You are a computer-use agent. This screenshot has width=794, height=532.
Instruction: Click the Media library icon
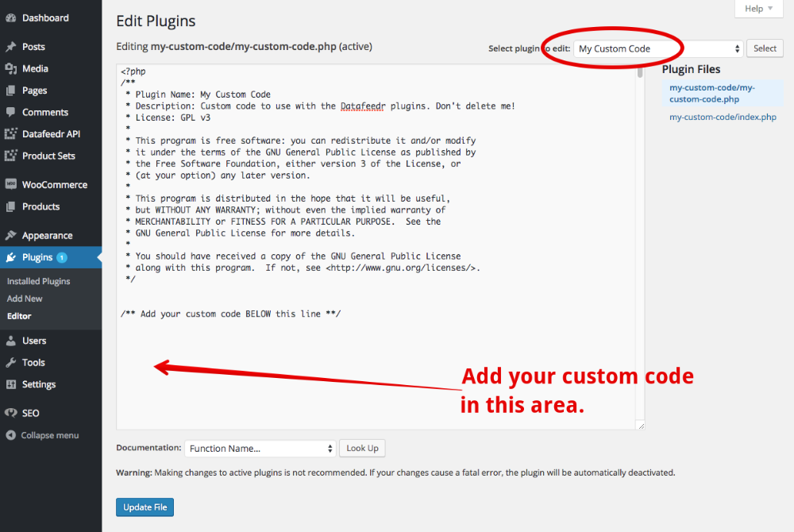pos(10,68)
